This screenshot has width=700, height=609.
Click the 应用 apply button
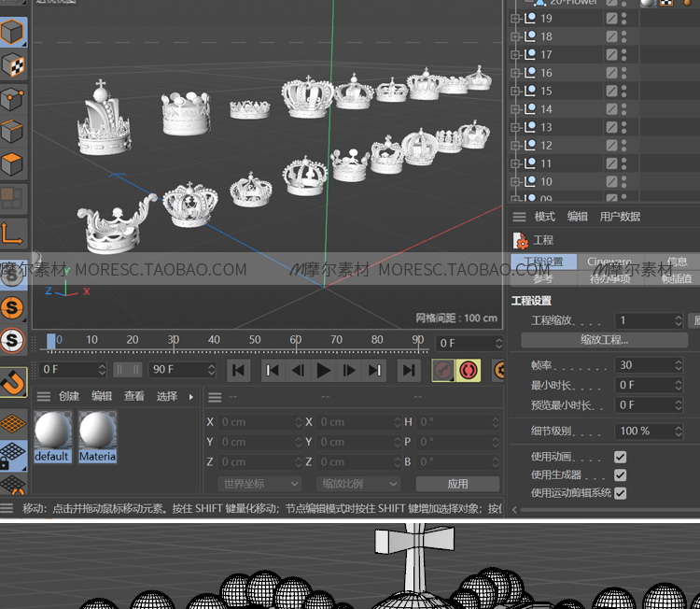pos(457,484)
